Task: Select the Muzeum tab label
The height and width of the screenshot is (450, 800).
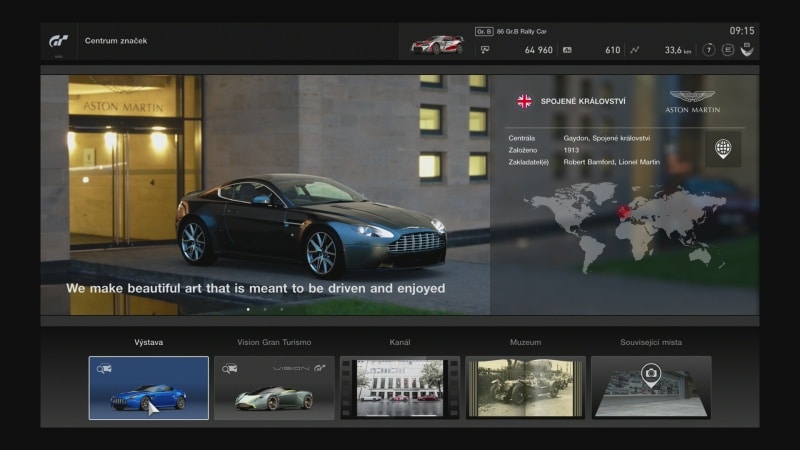Action: point(525,342)
